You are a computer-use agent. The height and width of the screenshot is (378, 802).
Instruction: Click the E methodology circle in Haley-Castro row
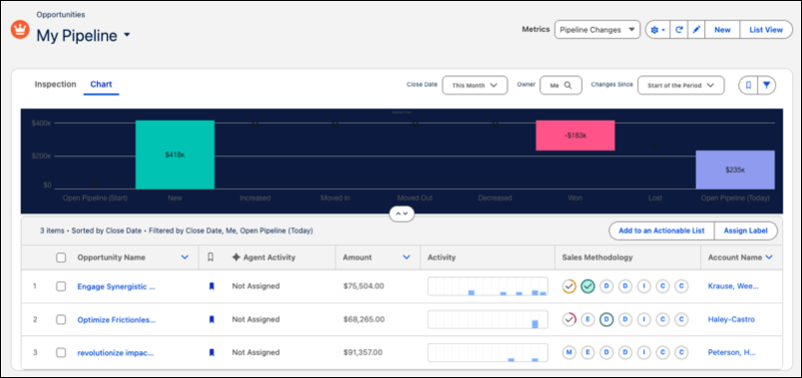coord(588,319)
